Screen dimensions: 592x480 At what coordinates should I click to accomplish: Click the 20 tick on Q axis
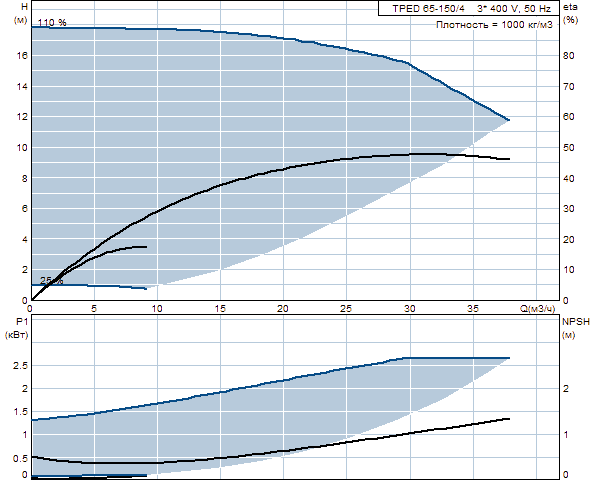[x=283, y=309]
